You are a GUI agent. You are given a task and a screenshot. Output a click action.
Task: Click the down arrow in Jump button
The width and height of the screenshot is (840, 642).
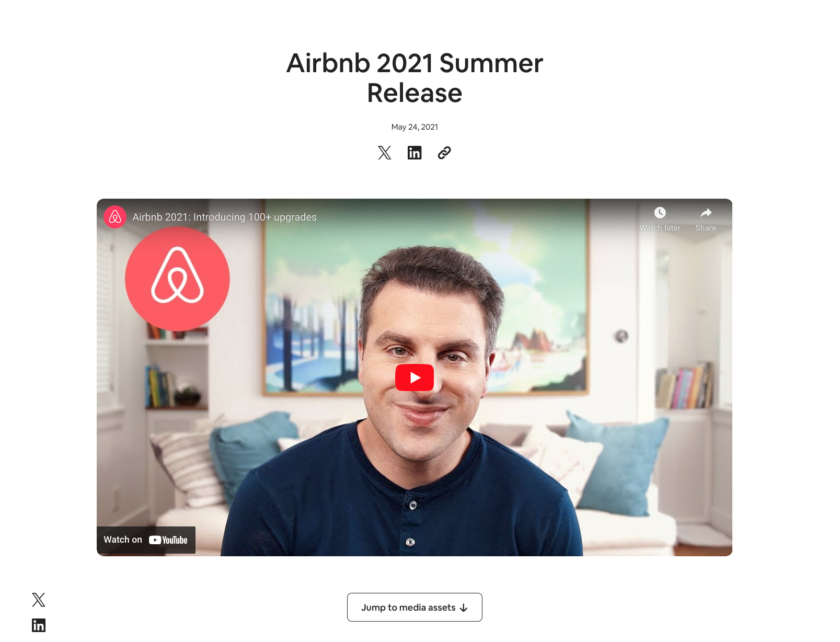464,608
